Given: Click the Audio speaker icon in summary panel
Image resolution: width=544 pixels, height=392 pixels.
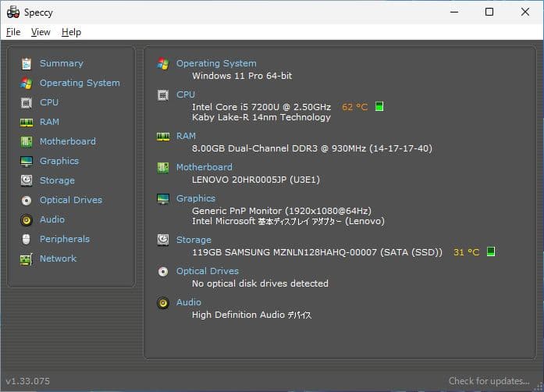Looking at the screenshot, I should click(x=163, y=303).
